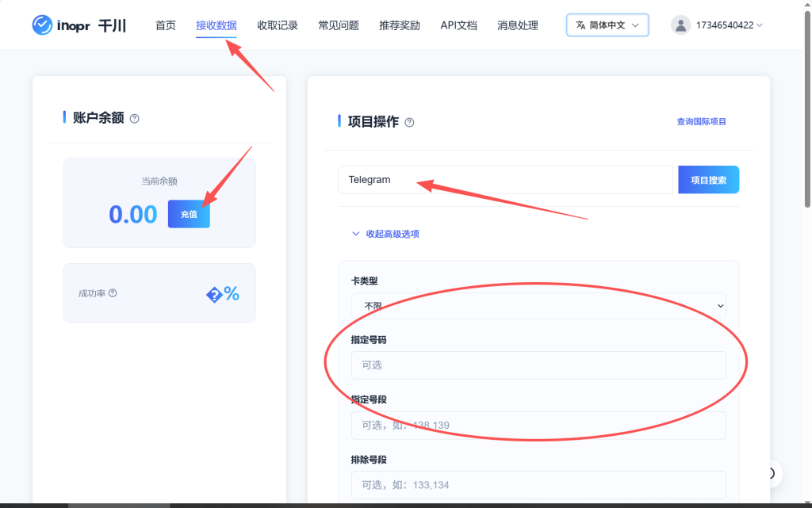Viewport: 812px width, 508px height.
Task: Select the 消息处理 menu item
Action: coord(517,25)
